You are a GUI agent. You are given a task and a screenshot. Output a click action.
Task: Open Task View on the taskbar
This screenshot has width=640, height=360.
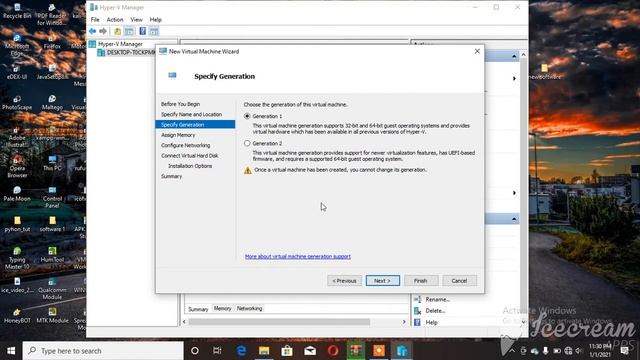(x=217, y=351)
